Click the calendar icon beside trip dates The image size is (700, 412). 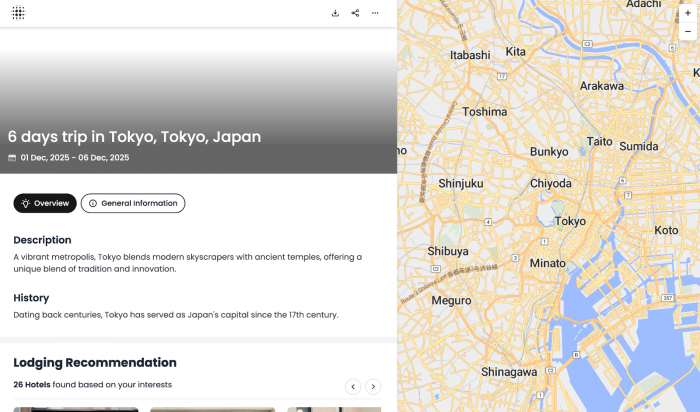[x=12, y=158]
